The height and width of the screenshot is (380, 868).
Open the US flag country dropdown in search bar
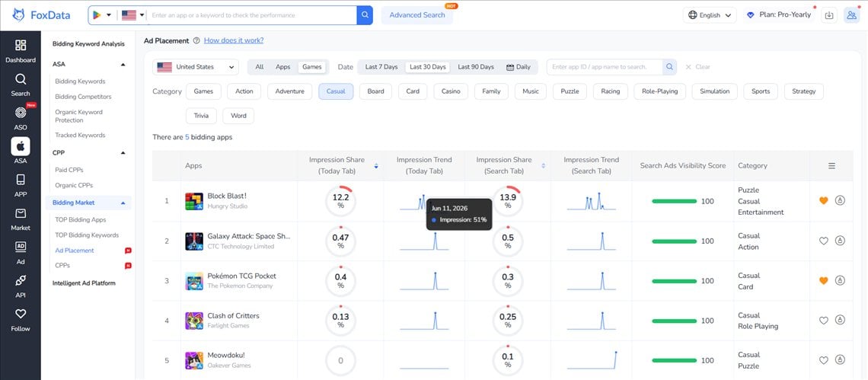[x=132, y=15]
